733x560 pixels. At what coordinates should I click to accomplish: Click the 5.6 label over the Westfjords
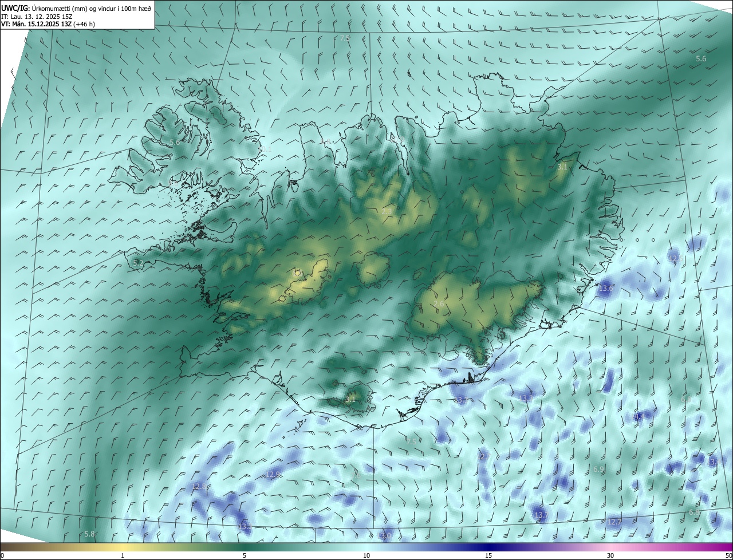pos(175,142)
